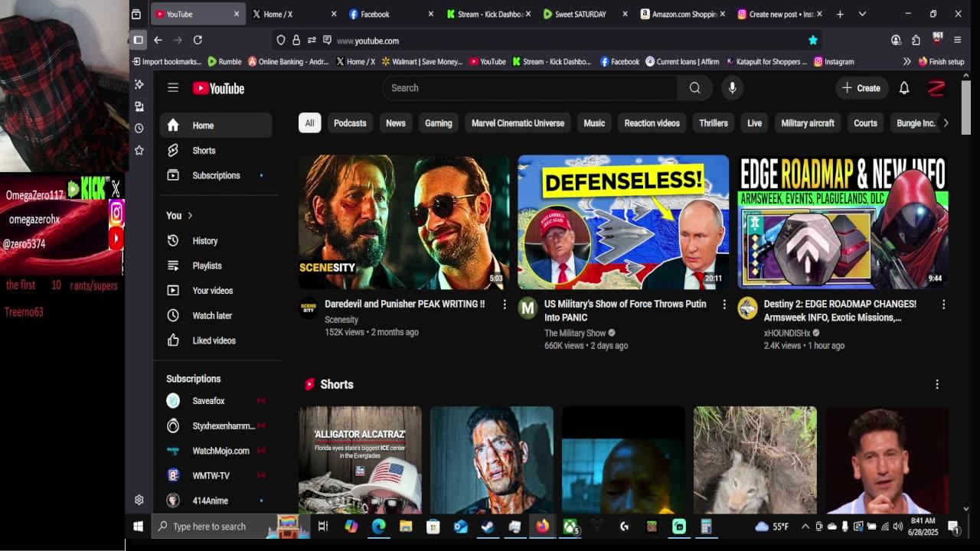
Task: Open the WatchMojo.com subscription channel
Action: [x=216, y=451]
